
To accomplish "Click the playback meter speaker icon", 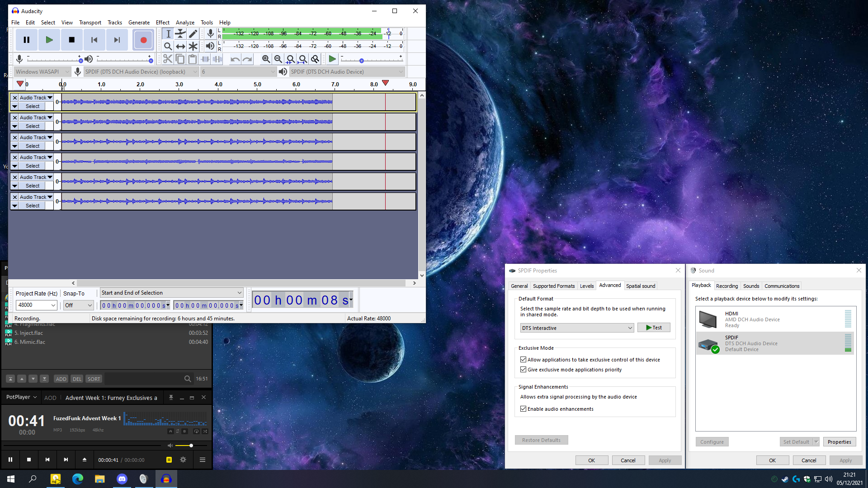I will [x=210, y=46].
